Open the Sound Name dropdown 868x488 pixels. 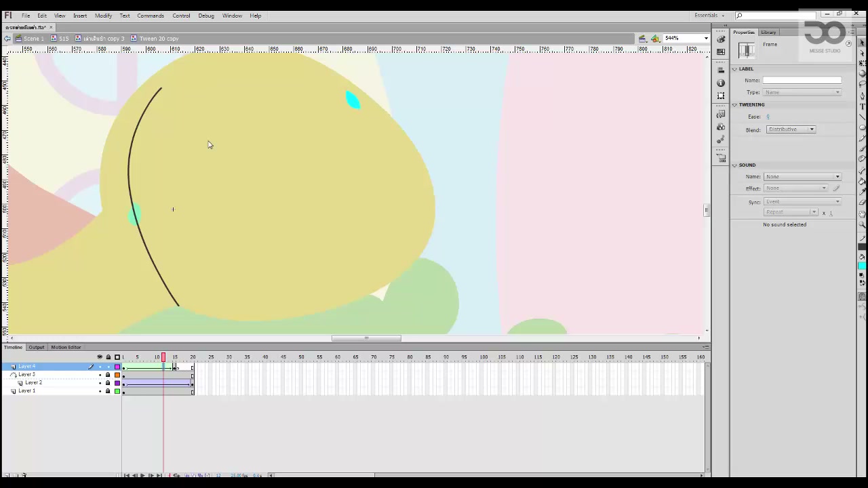pyautogui.click(x=802, y=177)
